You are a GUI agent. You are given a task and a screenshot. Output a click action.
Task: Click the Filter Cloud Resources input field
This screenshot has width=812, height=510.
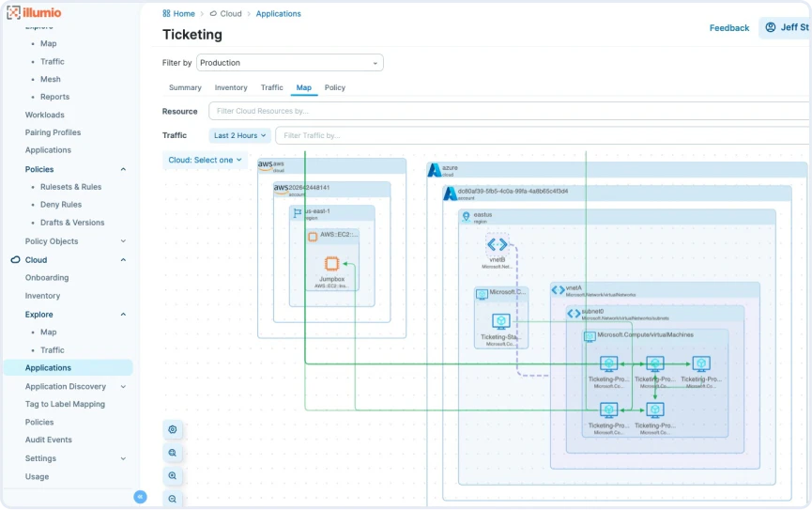[510, 111]
